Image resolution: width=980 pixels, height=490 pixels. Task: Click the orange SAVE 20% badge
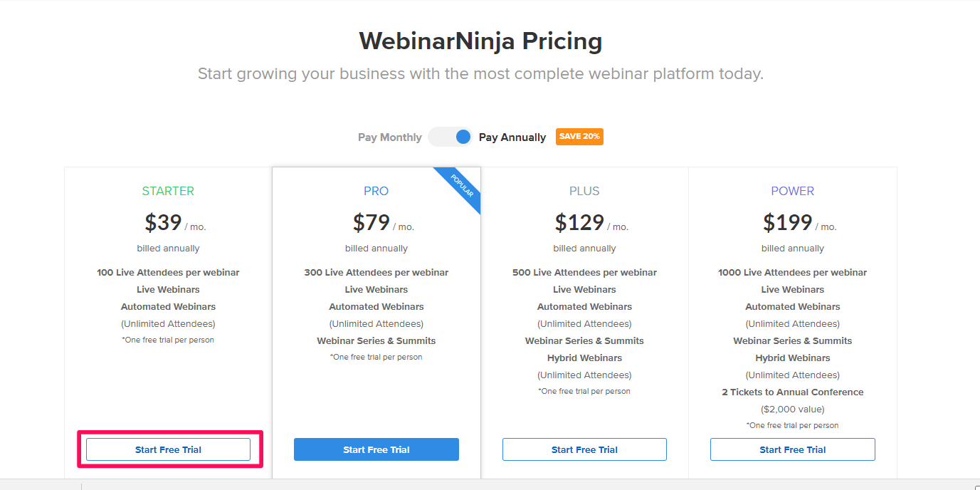579,136
